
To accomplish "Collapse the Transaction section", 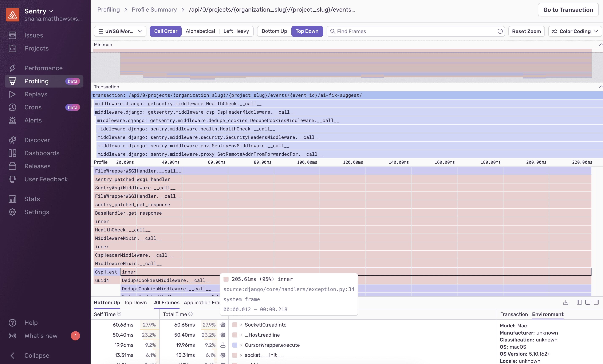I will [x=600, y=87].
